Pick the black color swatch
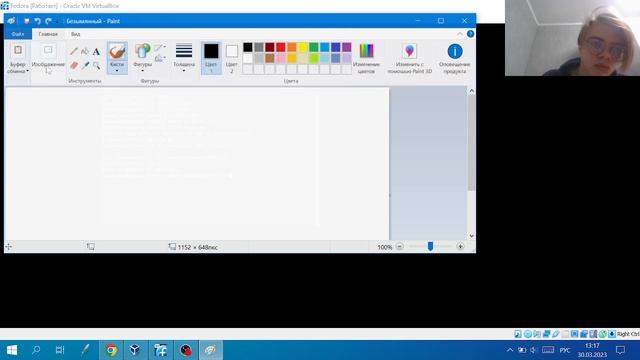640x360 pixels. [x=248, y=47]
